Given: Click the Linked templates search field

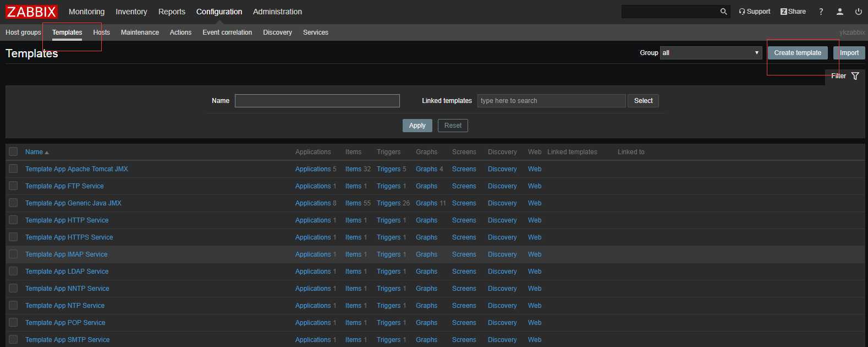Looking at the screenshot, I should coord(552,101).
